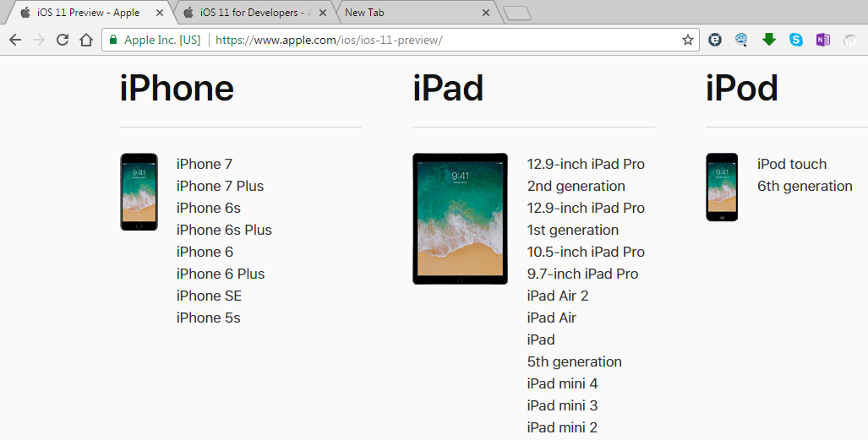Click the Apple Inc. [US] certificate label

pos(162,40)
